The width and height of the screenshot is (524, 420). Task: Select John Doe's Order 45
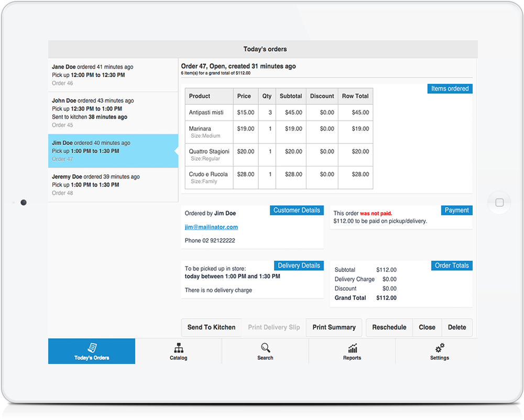(x=113, y=113)
